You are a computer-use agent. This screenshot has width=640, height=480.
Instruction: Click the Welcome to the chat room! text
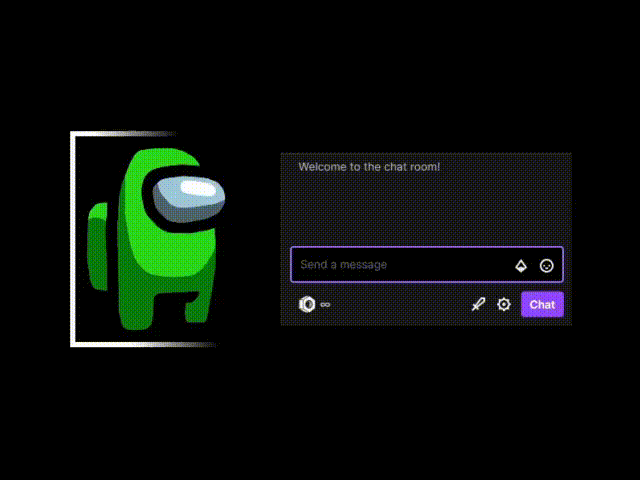pos(369,167)
